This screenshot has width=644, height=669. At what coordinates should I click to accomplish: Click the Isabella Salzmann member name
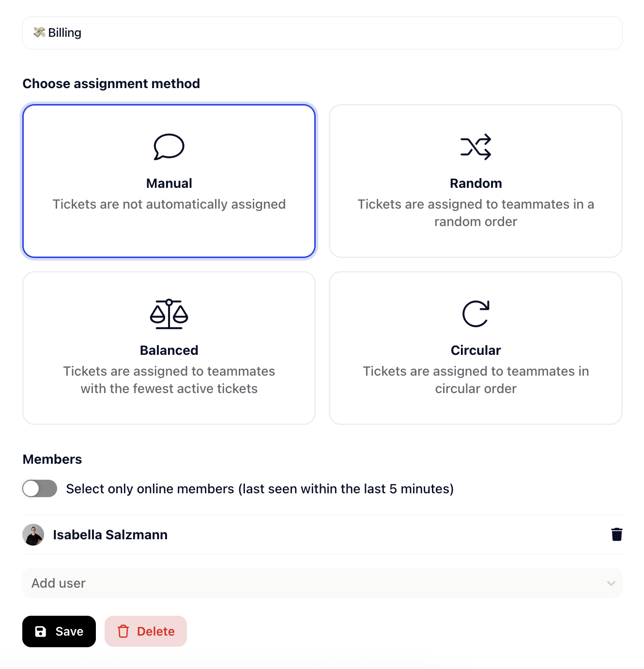coord(110,534)
